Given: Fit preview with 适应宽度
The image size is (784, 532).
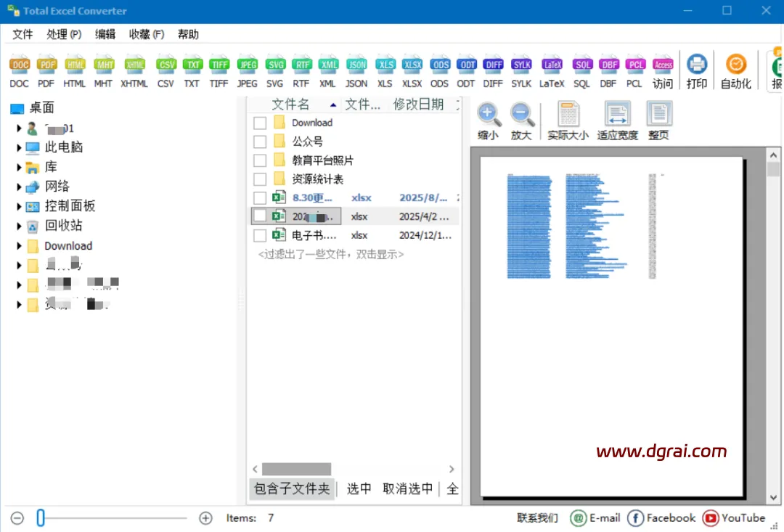Looking at the screenshot, I should click(618, 120).
